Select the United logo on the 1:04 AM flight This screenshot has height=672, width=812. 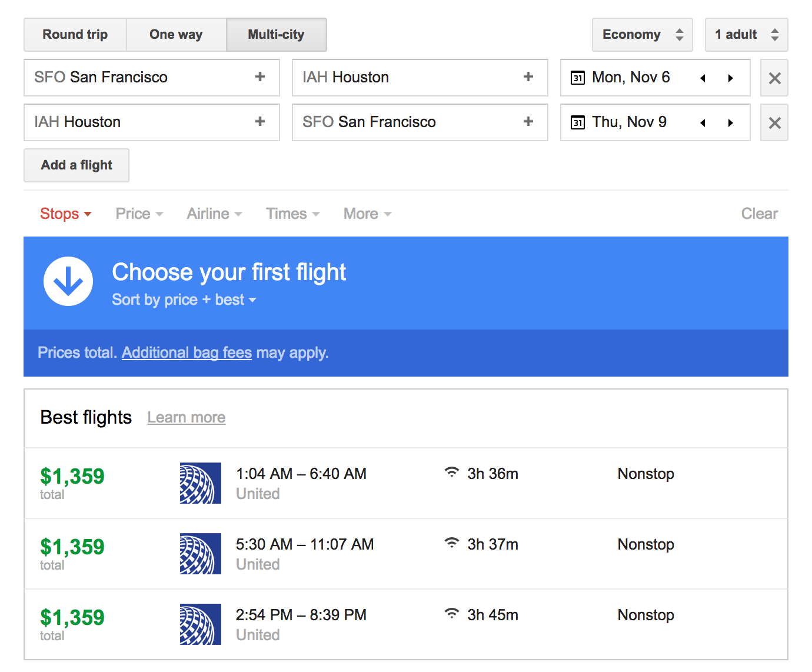click(200, 483)
